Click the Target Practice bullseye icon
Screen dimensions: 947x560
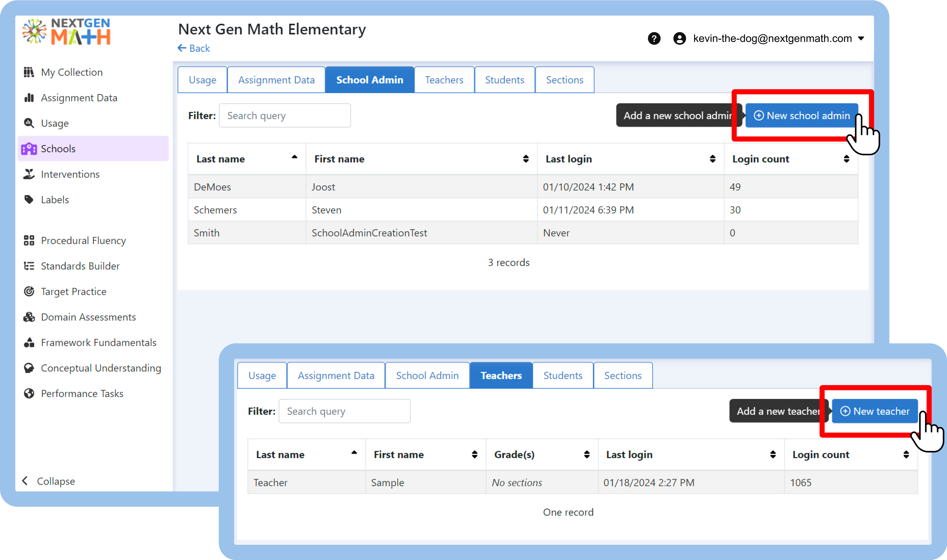29,291
